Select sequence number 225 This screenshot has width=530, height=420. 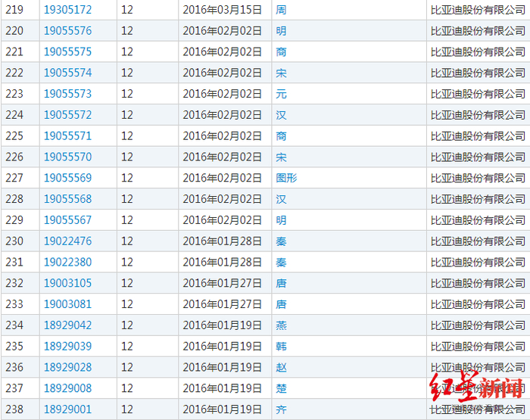14,135
